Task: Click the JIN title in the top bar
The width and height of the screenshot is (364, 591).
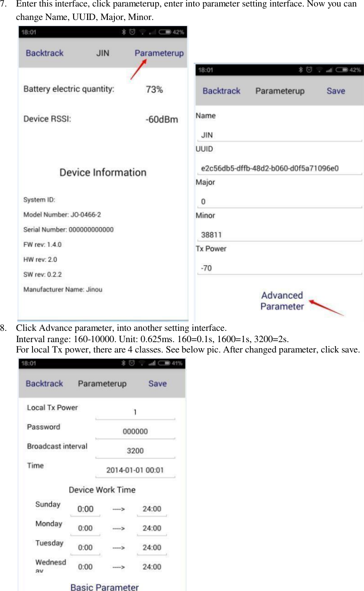Action: (103, 53)
